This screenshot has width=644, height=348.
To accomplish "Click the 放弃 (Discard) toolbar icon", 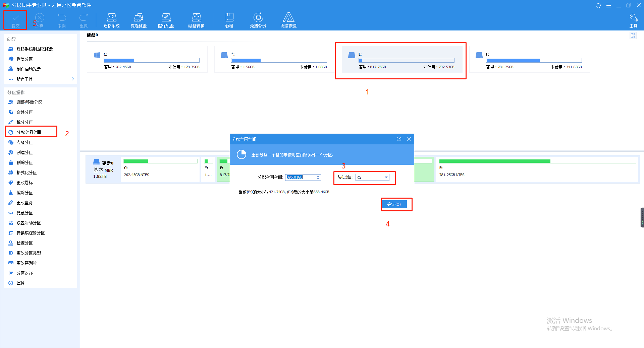I will (x=40, y=20).
